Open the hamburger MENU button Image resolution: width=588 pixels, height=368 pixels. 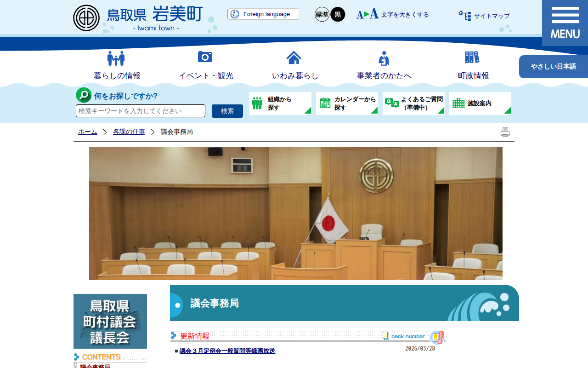pos(565,23)
